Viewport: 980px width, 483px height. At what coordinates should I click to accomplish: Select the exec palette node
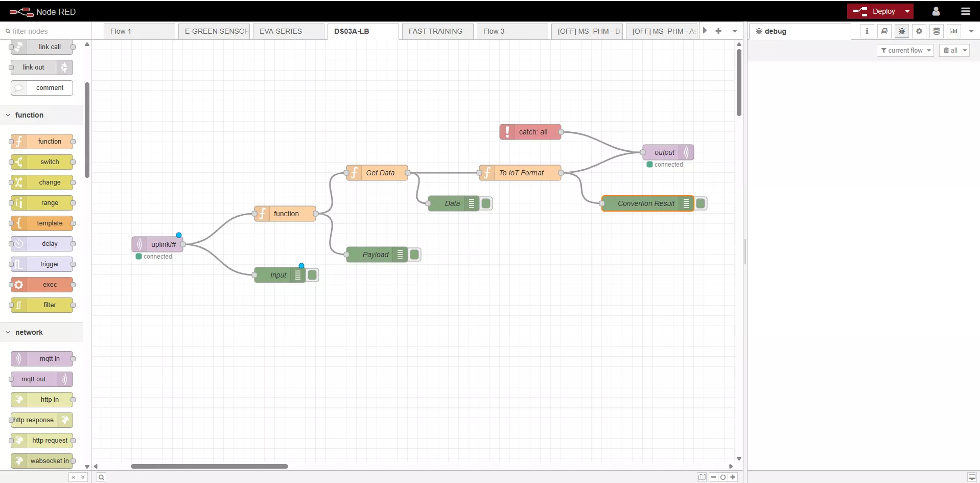click(x=42, y=285)
